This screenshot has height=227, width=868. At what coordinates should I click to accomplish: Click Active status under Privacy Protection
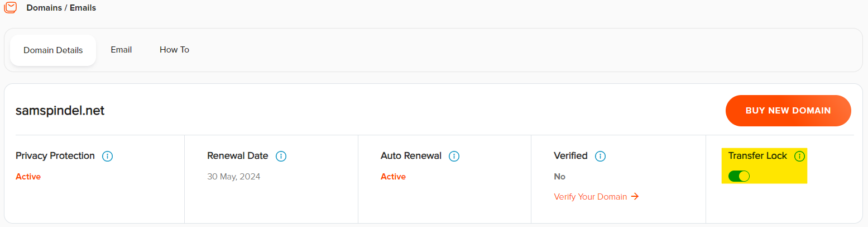[x=28, y=177]
